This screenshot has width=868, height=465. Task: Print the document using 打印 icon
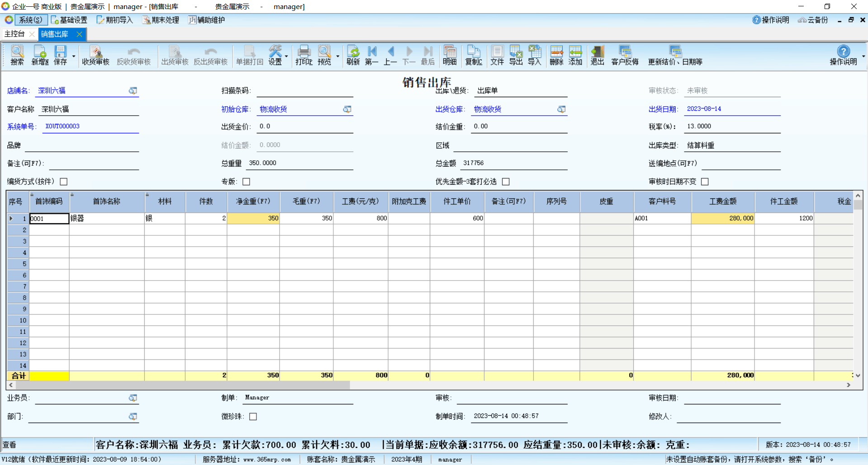coord(304,55)
